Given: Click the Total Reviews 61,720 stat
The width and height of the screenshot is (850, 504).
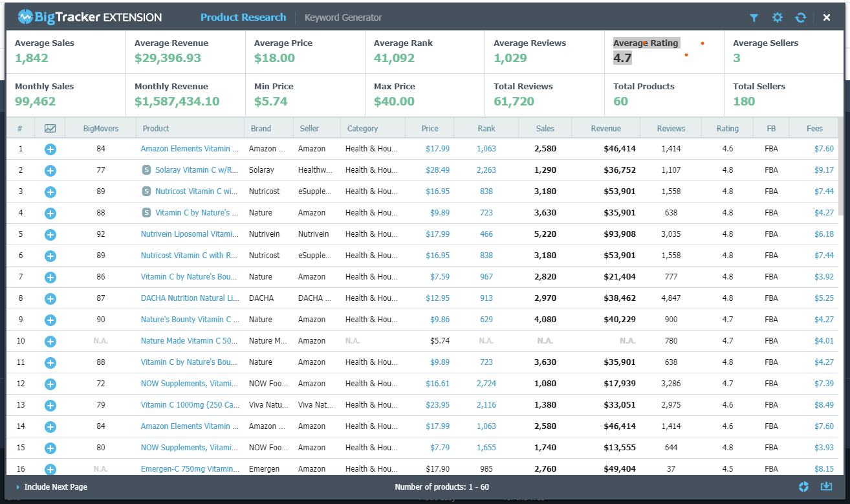Looking at the screenshot, I should tap(545, 94).
